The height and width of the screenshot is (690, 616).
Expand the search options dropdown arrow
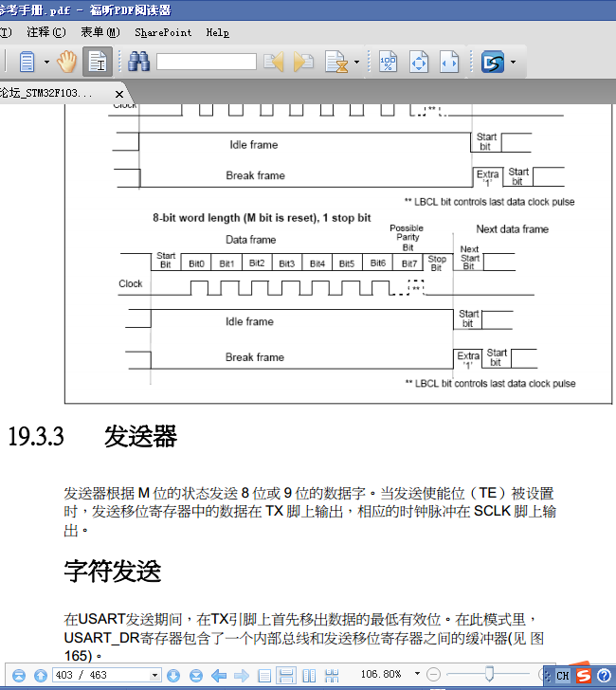click(x=356, y=64)
